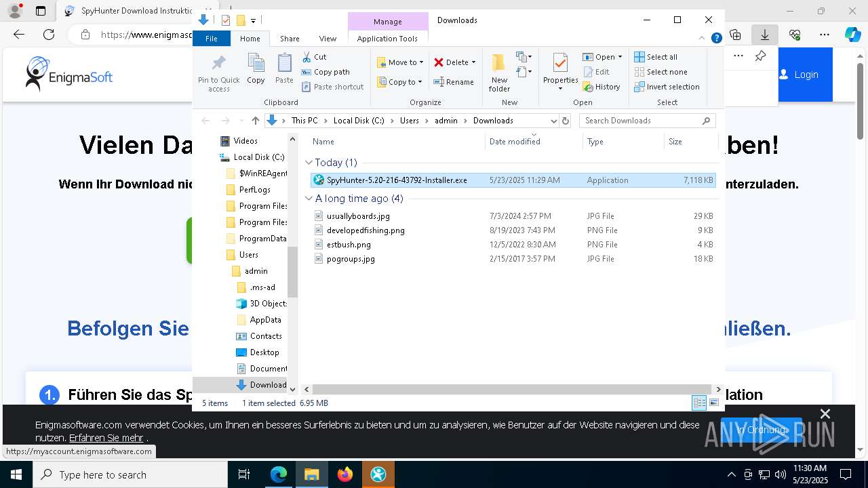Open Copilot icon in Edge

pyautogui.click(x=852, y=35)
